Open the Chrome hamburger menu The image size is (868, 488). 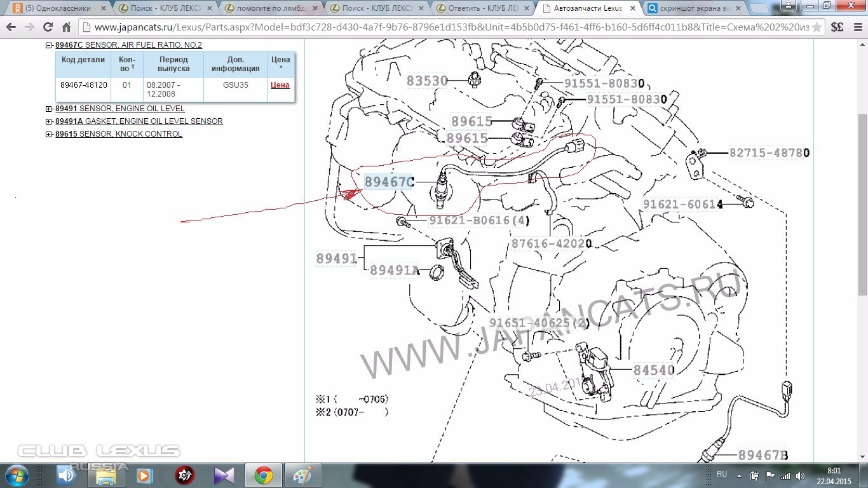pos(857,27)
